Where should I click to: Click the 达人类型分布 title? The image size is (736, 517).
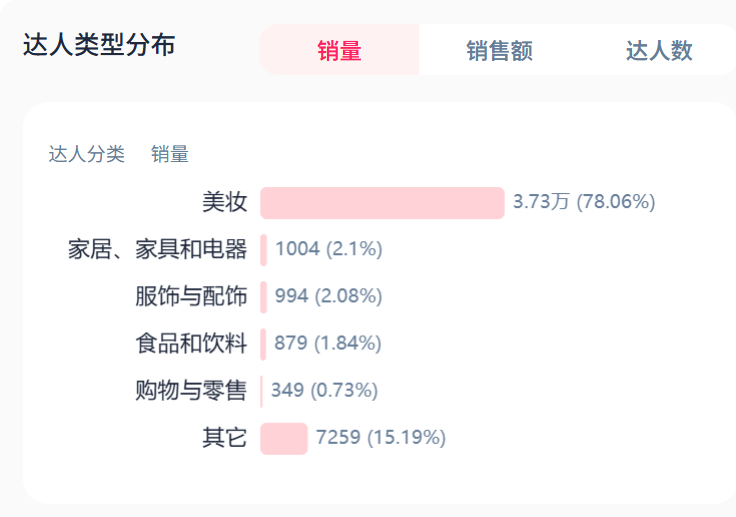click(x=99, y=46)
